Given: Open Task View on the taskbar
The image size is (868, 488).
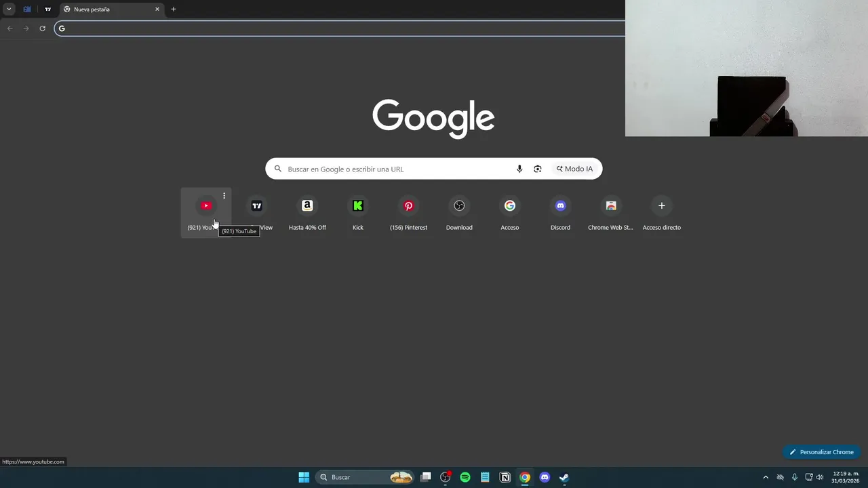Looking at the screenshot, I should [426, 477].
